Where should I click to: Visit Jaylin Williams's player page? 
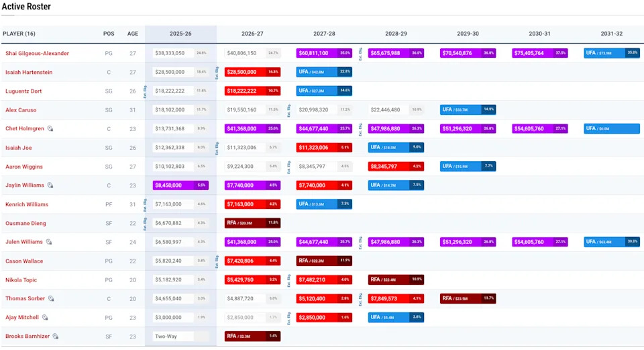coord(25,185)
